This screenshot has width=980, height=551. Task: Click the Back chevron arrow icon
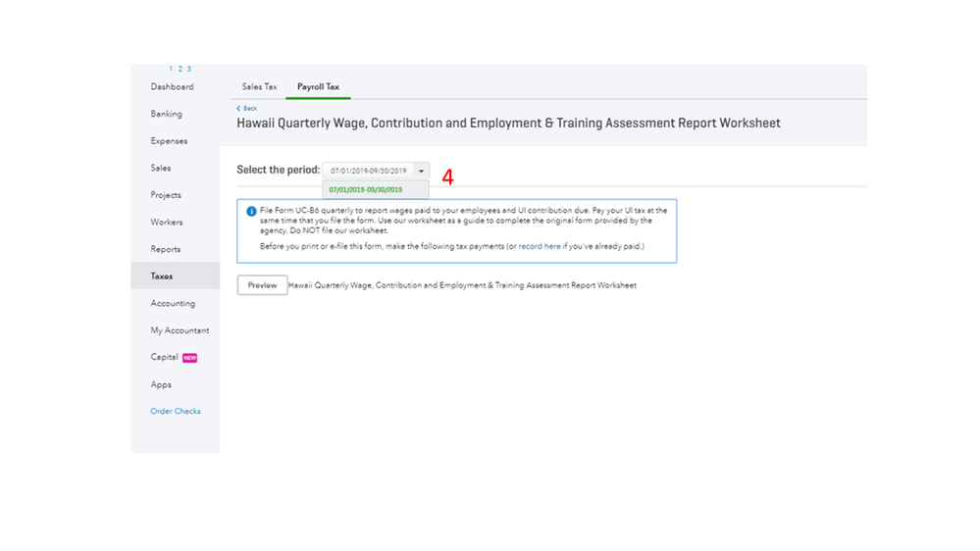tap(238, 109)
